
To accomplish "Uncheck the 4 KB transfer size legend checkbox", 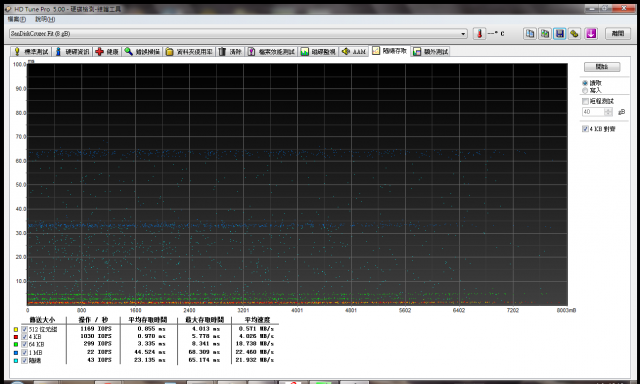I will coord(24,337).
